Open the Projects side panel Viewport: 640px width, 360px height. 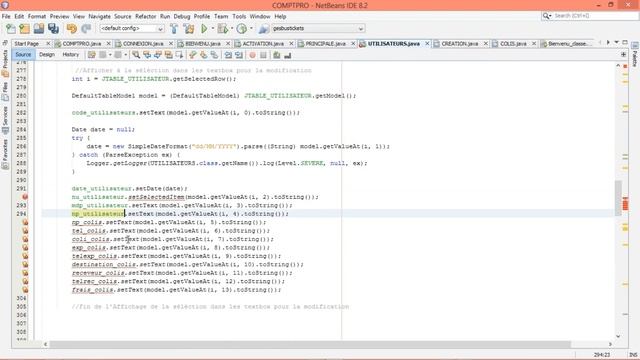pyautogui.click(x=5, y=63)
